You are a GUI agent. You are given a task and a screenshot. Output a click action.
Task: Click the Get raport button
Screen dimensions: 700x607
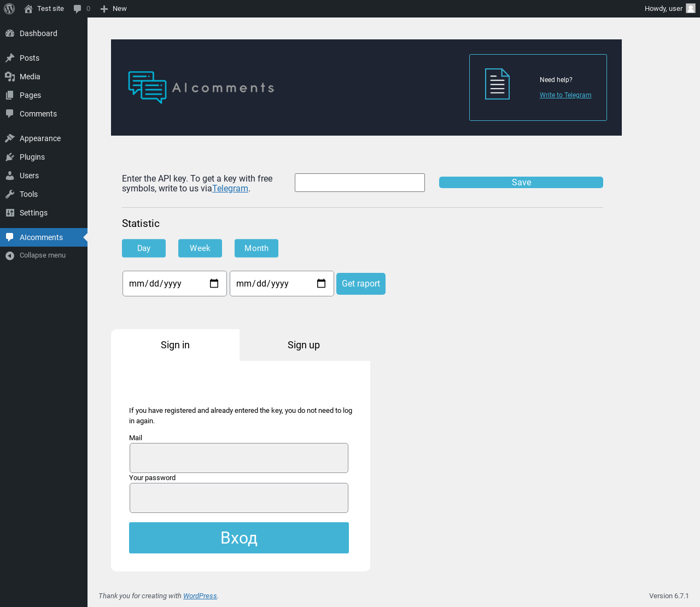361,284
